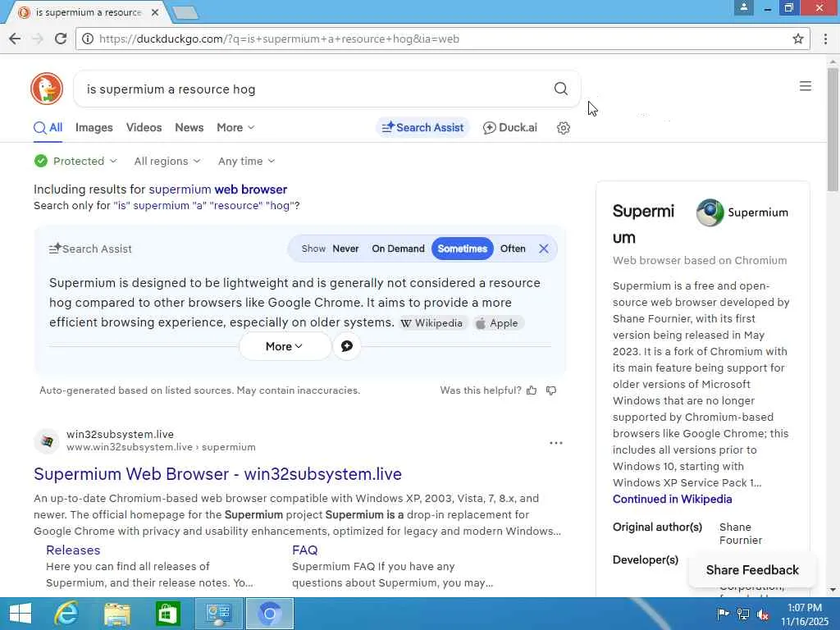The width and height of the screenshot is (840, 630).
Task: Open a new browser tab
Action: (x=185, y=12)
